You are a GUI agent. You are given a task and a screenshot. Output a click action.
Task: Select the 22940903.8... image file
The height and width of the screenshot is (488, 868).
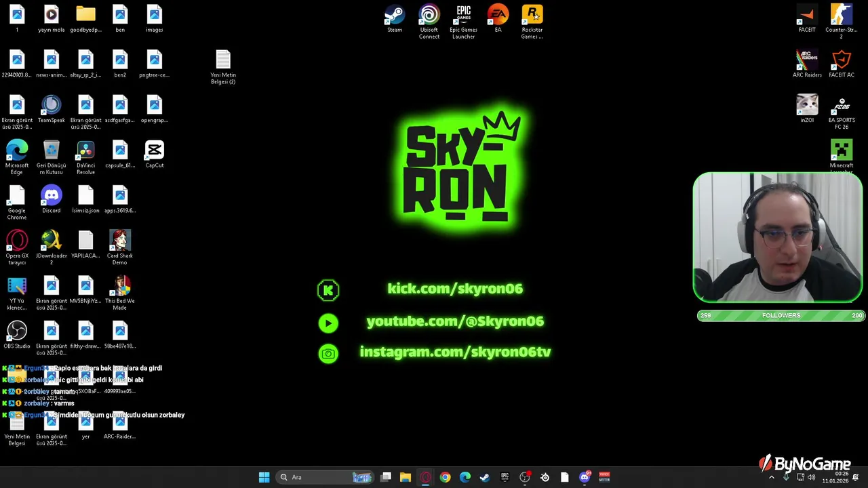point(17,64)
